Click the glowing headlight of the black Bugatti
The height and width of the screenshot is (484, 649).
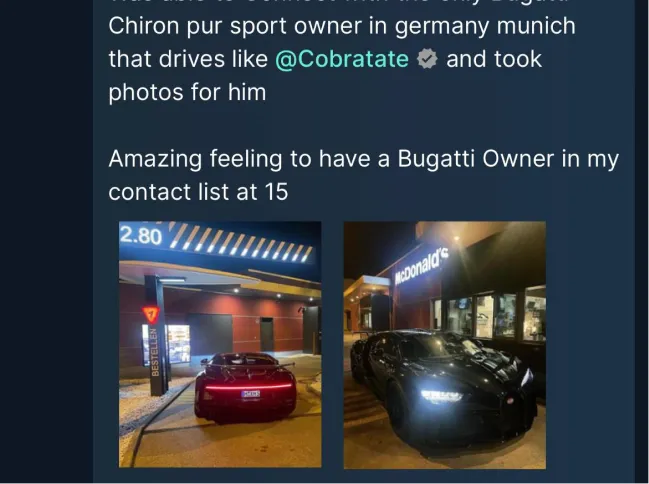coord(441,396)
